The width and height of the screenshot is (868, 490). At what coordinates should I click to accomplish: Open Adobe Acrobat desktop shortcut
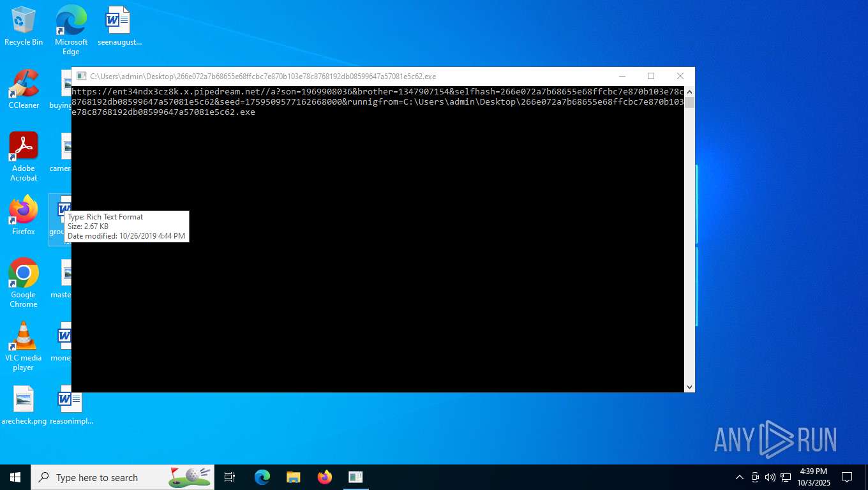coord(24,157)
